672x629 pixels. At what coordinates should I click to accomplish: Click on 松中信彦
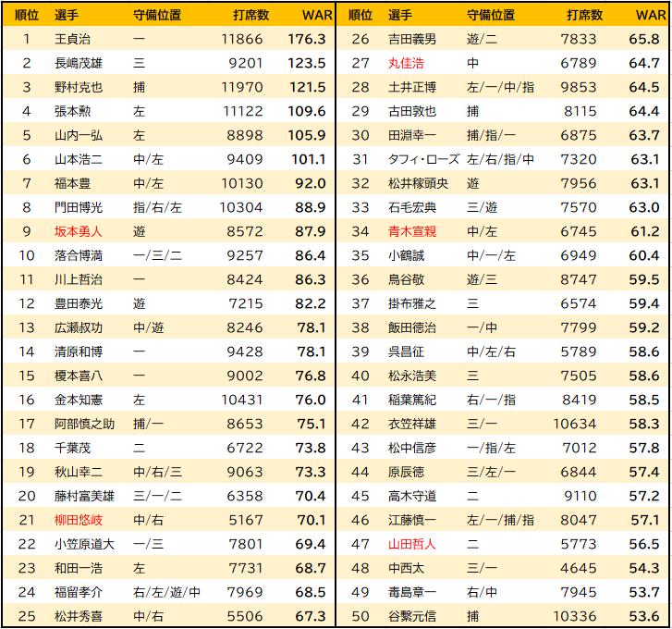click(412, 447)
